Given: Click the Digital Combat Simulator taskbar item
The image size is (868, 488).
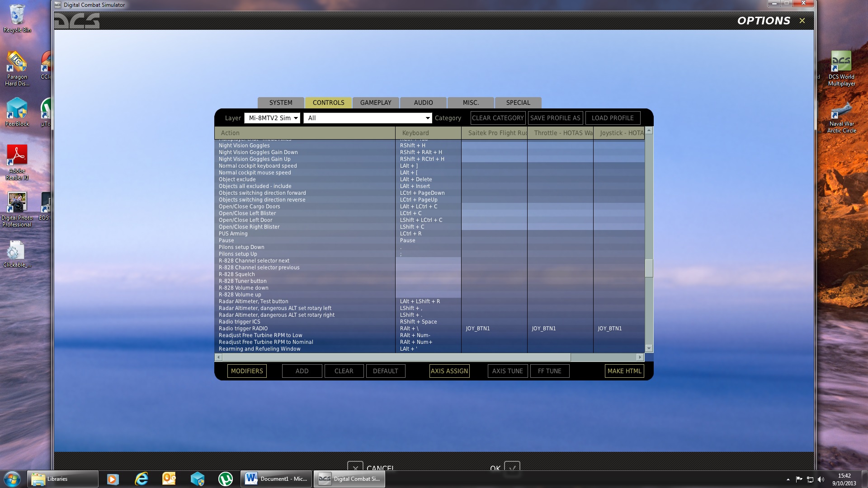Looking at the screenshot, I should [x=349, y=479].
